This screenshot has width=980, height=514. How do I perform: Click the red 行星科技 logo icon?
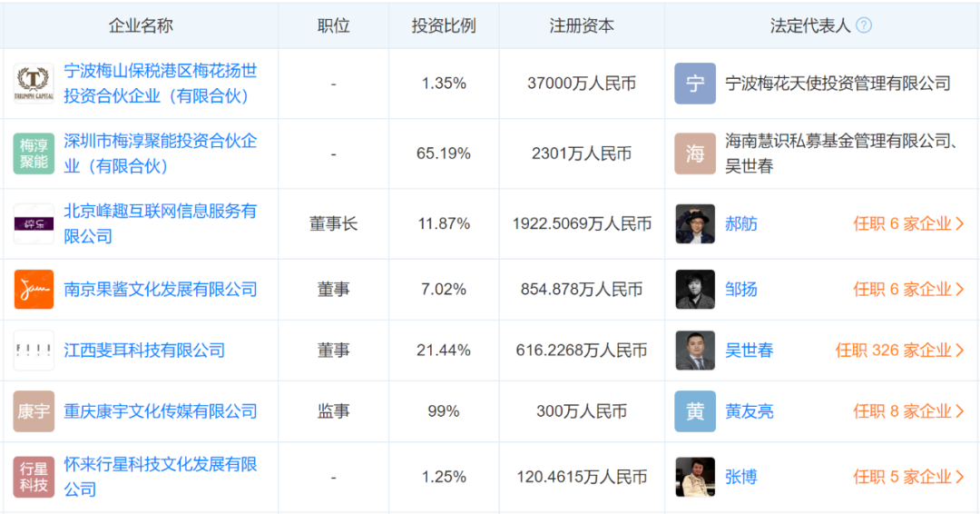point(34,477)
